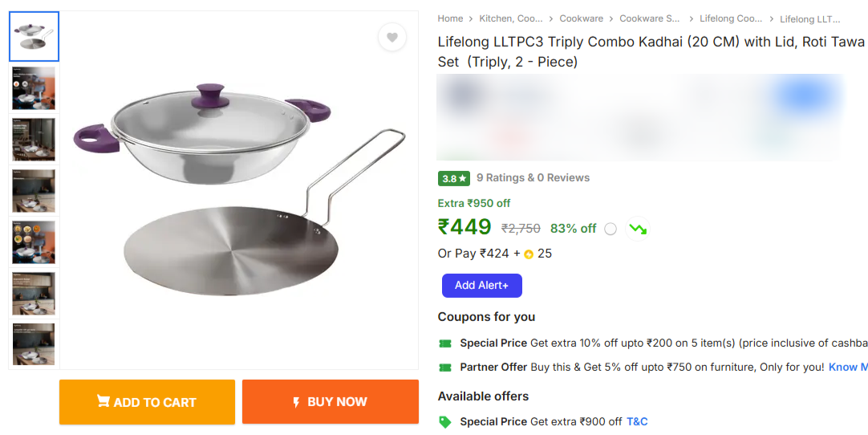
Task: Click Know More on the Partner Offer
Action: tap(849, 368)
